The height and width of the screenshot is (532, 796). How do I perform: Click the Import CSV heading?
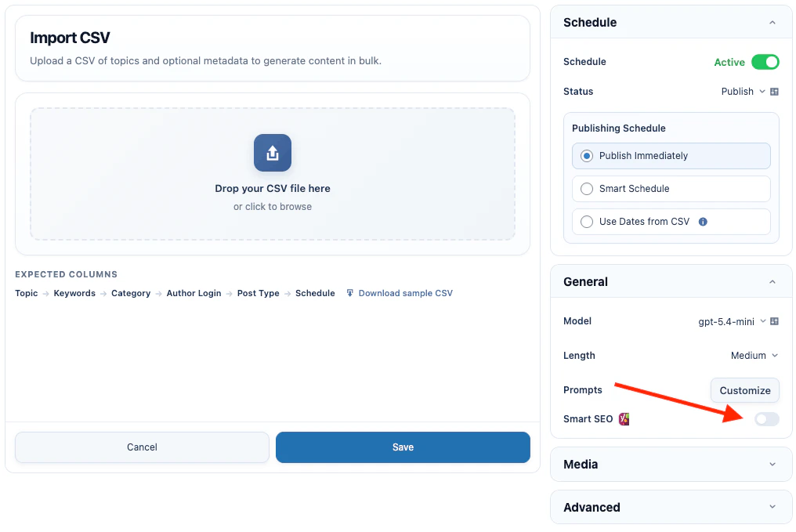click(70, 38)
